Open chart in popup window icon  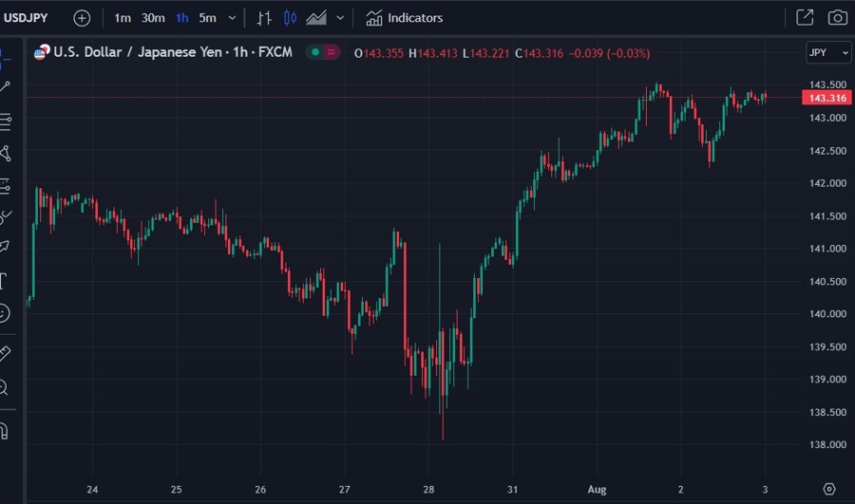pos(805,18)
